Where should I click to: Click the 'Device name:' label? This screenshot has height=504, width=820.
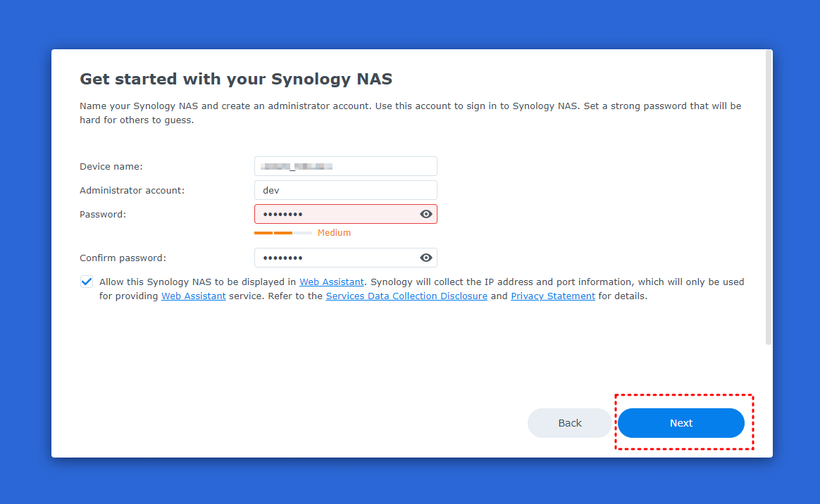click(111, 167)
